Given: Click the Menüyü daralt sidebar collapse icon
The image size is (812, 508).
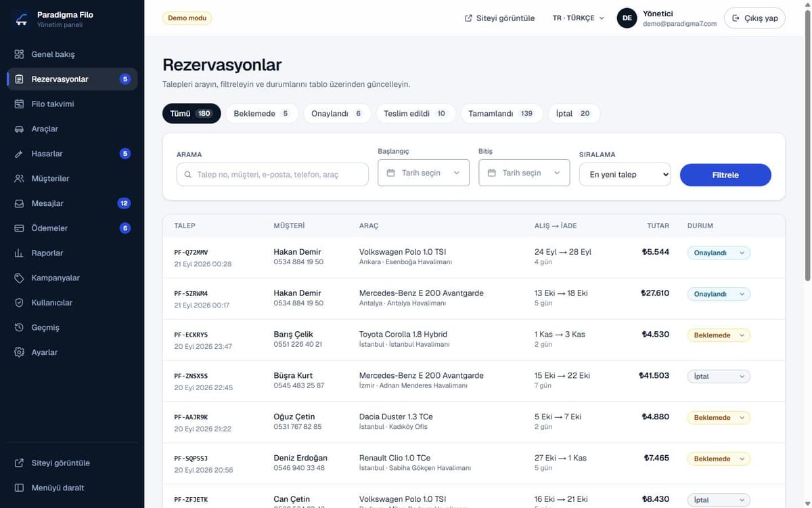Looking at the screenshot, I should click(19, 488).
